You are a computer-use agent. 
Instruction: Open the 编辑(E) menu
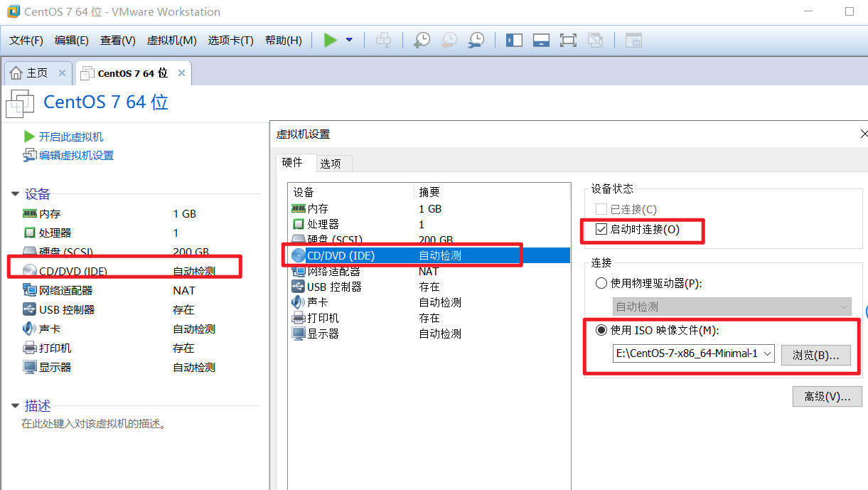72,41
